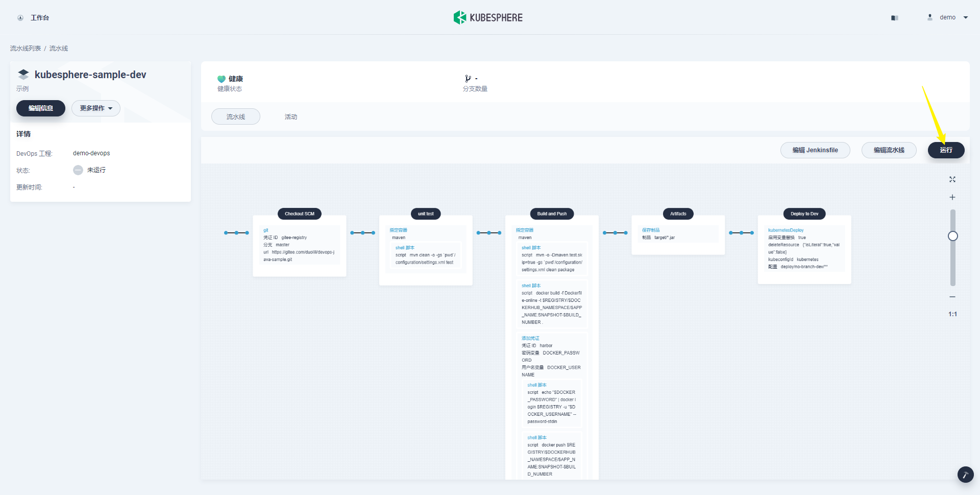Click demo-devops project value
The height and width of the screenshot is (495, 980).
tap(91, 153)
